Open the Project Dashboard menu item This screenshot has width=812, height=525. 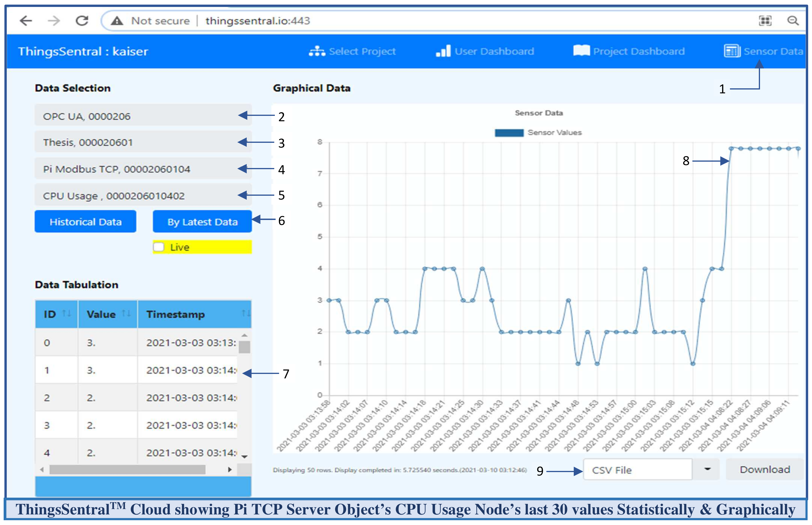pyautogui.click(x=629, y=51)
